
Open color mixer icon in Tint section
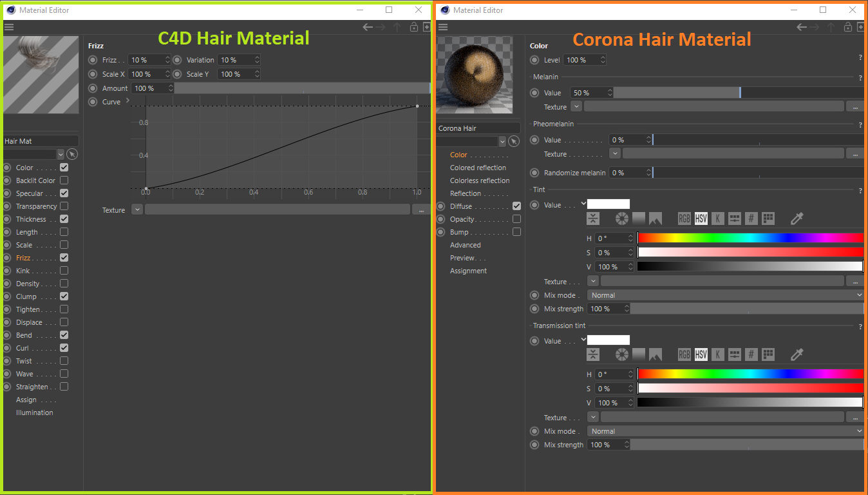(x=735, y=218)
